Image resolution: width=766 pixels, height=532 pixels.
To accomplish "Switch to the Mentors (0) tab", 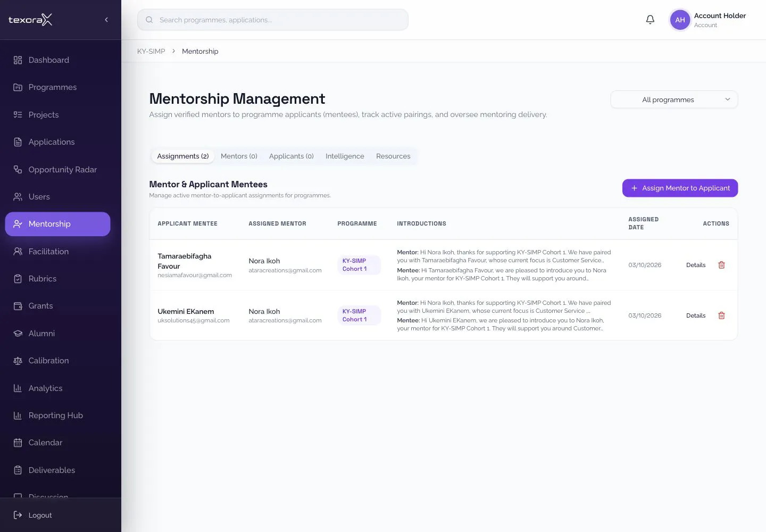I will coord(239,156).
